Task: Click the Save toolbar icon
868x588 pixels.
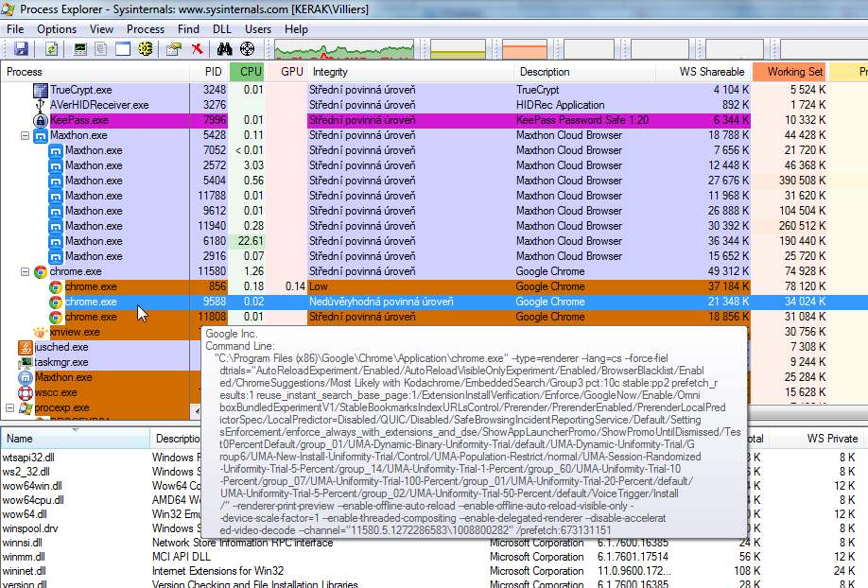Action: pos(21,49)
